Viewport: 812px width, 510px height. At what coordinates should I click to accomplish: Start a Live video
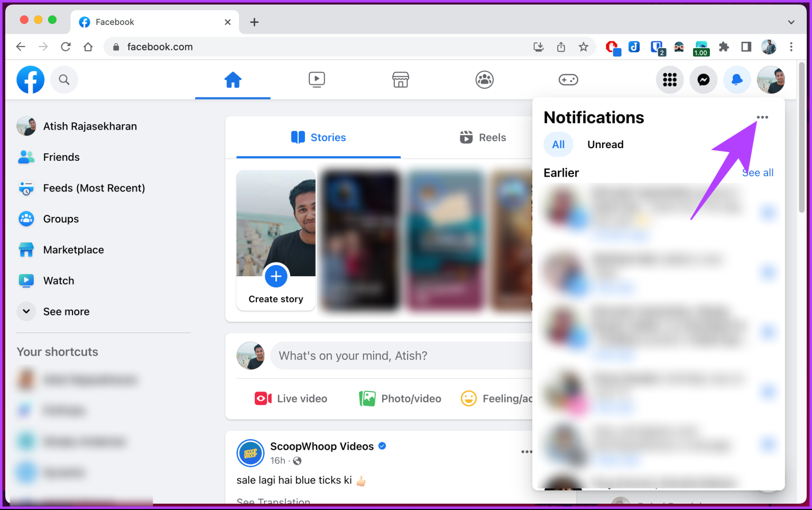click(290, 398)
